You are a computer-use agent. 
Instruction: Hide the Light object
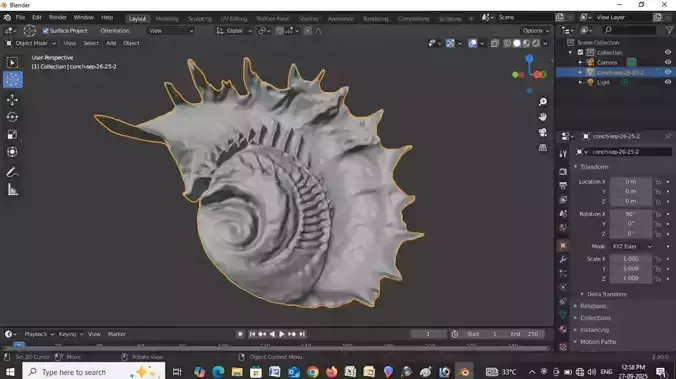(668, 82)
